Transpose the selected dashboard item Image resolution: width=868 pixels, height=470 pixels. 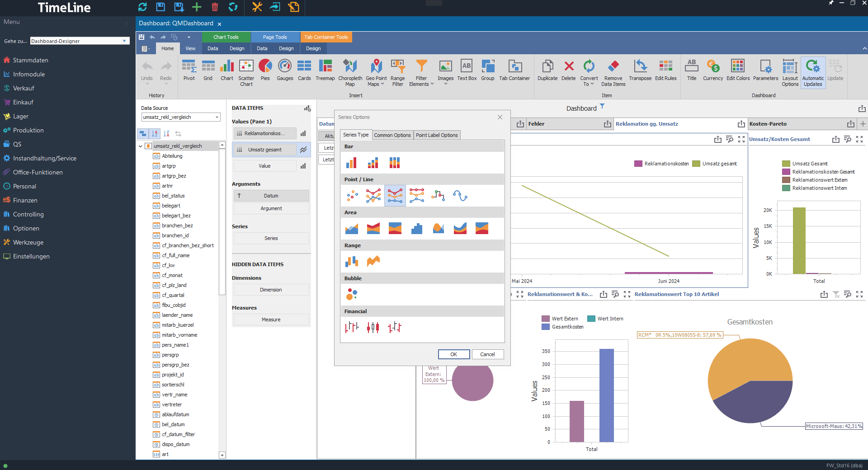tap(640, 71)
